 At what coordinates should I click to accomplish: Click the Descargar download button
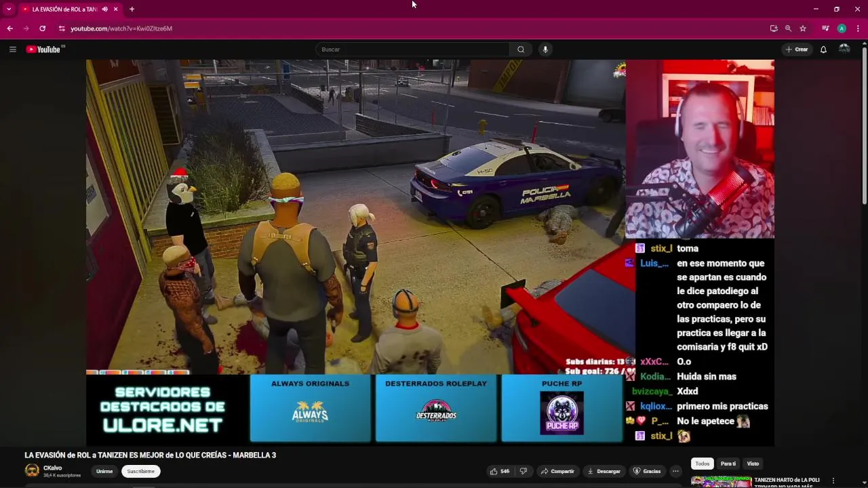point(604,471)
